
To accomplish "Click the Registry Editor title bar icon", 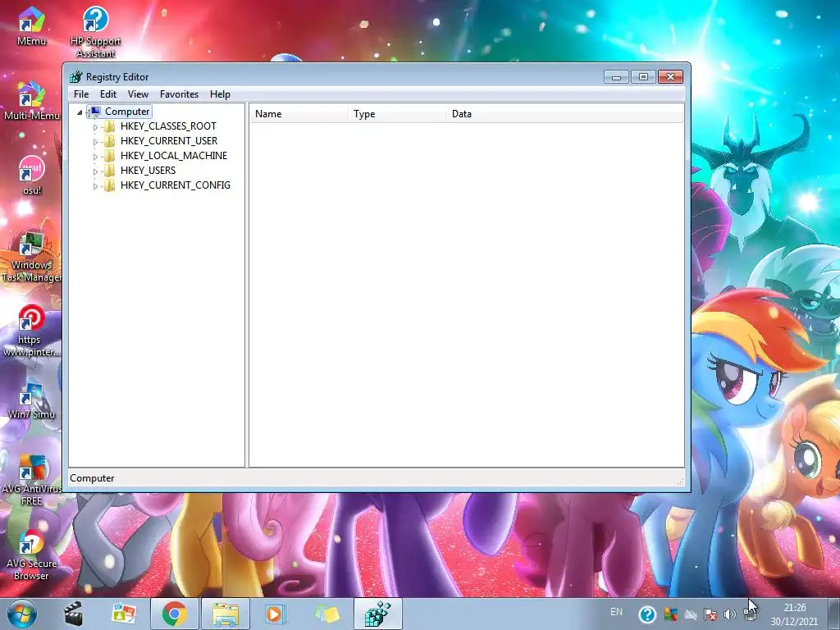I will (x=76, y=76).
